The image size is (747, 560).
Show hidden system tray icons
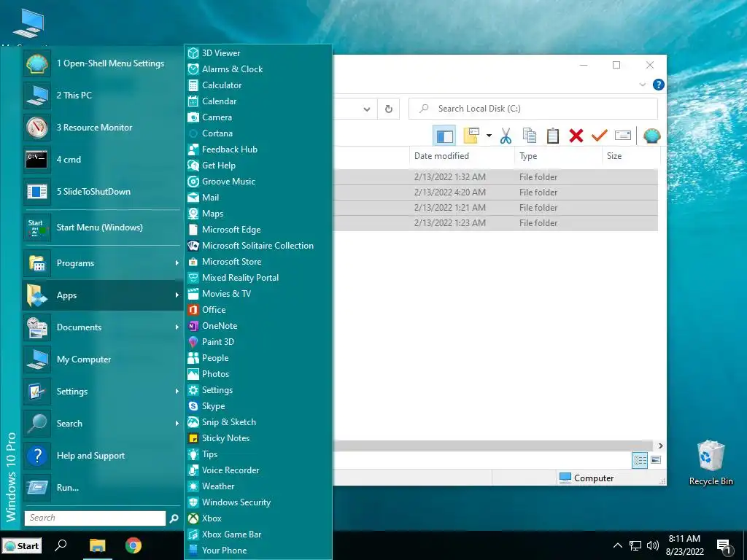coord(617,545)
